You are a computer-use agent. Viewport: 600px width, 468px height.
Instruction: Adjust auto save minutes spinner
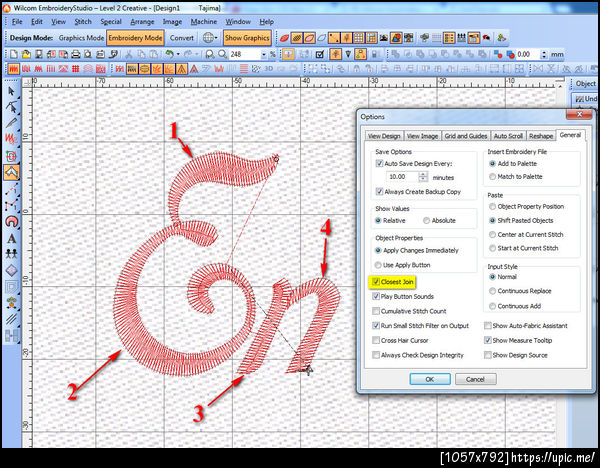[423, 176]
